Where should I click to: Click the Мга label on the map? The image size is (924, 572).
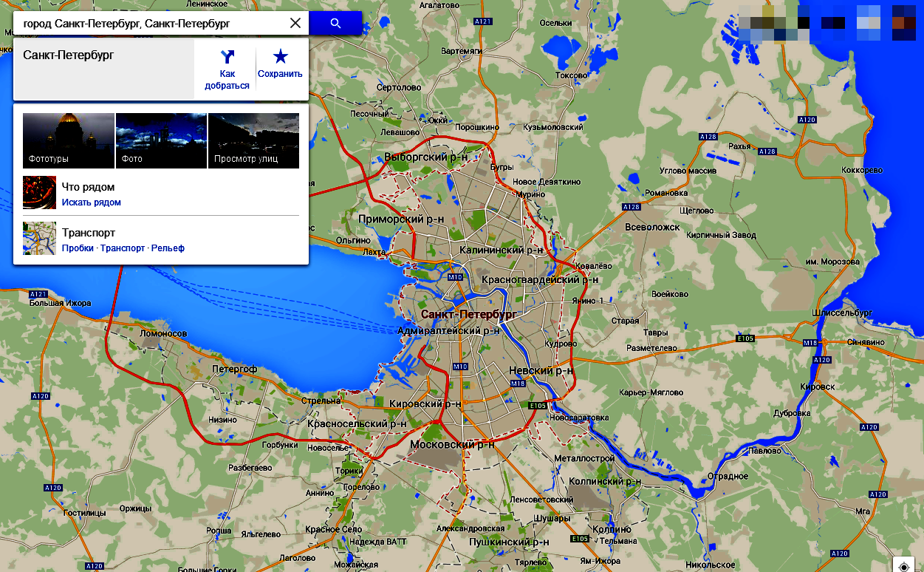click(863, 511)
